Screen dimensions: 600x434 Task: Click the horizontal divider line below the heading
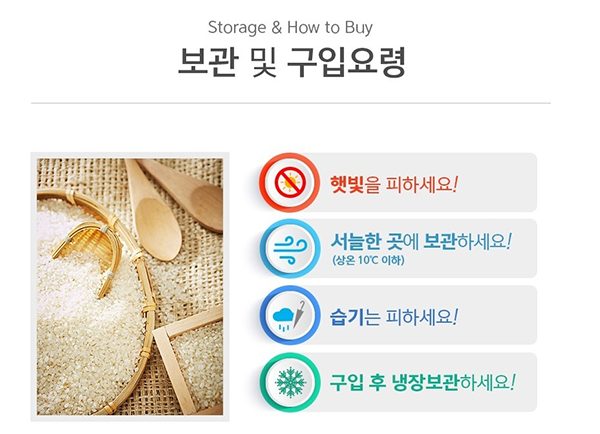point(291,103)
